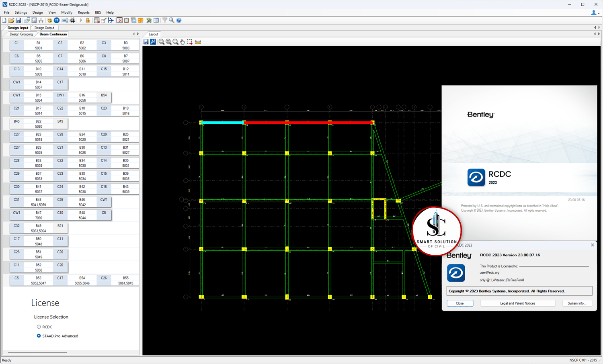Click the B53 5052,5047 beam cell

coord(39,280)
